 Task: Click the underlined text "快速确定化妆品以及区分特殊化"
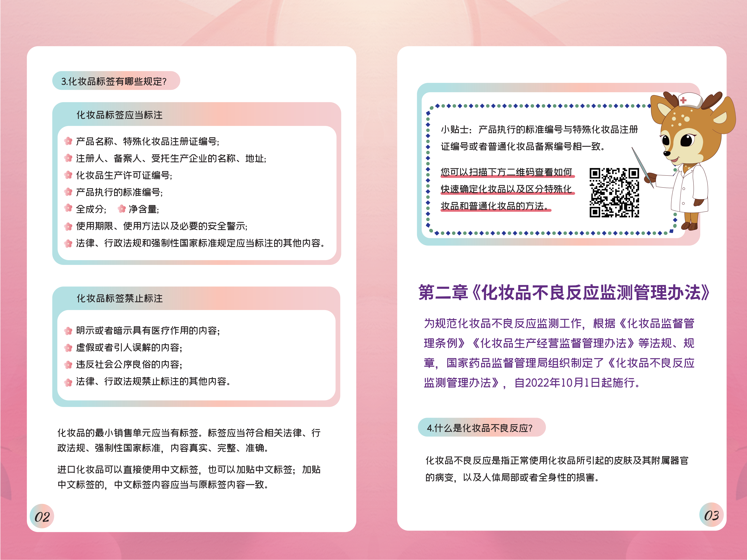pyautogui.click(x=506, y=189)
